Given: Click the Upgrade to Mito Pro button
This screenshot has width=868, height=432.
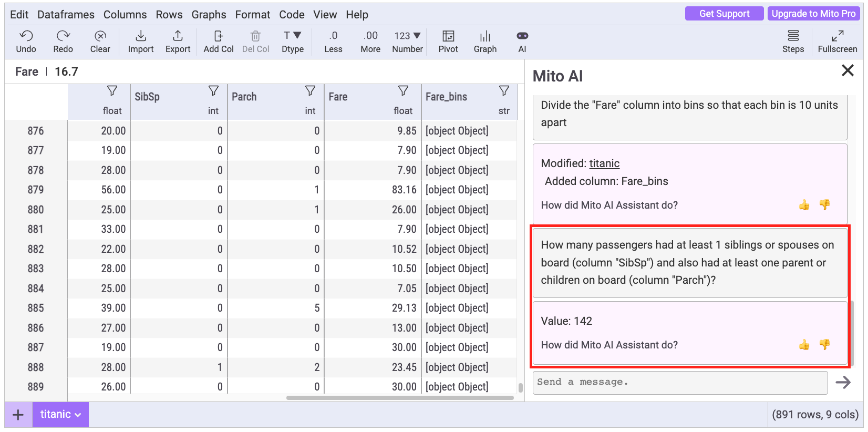Looking at the screenshot, I should [813, 14].
